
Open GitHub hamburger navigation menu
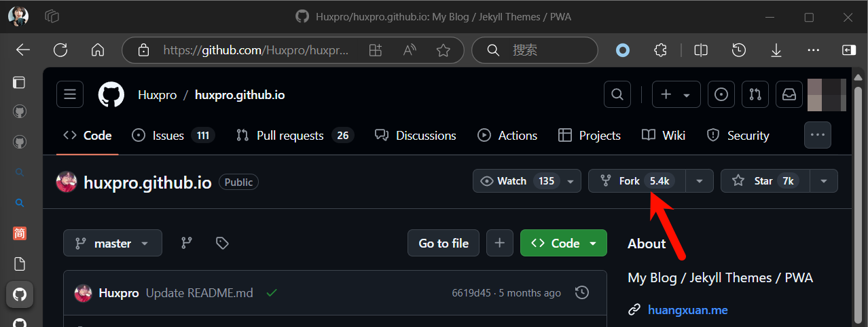(70, 95)
